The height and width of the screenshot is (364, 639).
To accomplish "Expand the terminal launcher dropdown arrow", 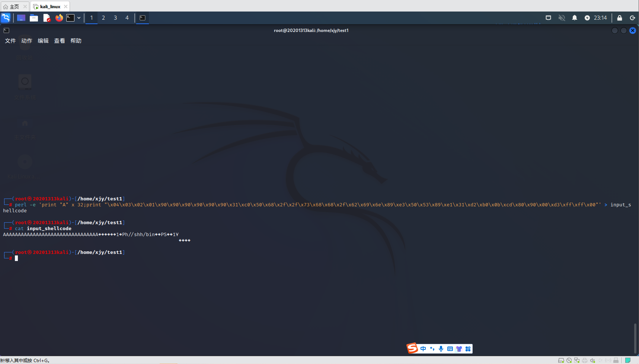I will coord(79,18).
